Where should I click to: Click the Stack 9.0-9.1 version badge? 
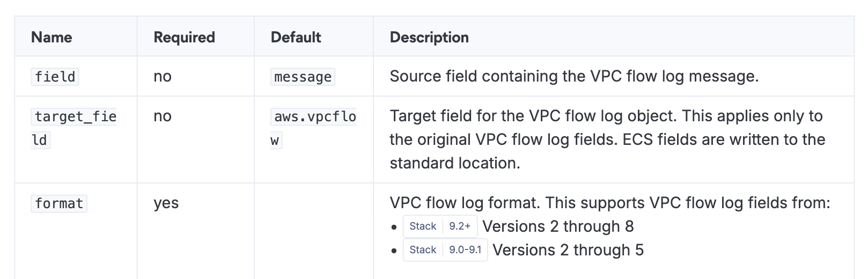(445, 250)
